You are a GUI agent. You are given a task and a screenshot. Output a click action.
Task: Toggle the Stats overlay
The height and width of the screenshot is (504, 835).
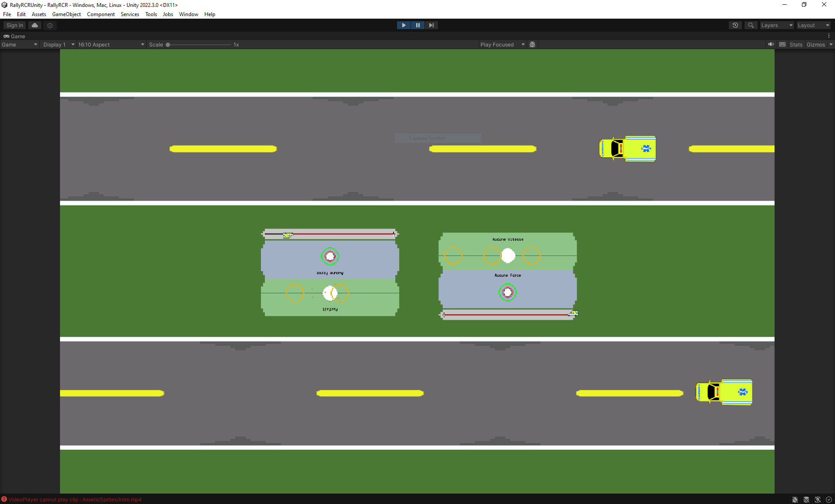[x=796, y=44]
